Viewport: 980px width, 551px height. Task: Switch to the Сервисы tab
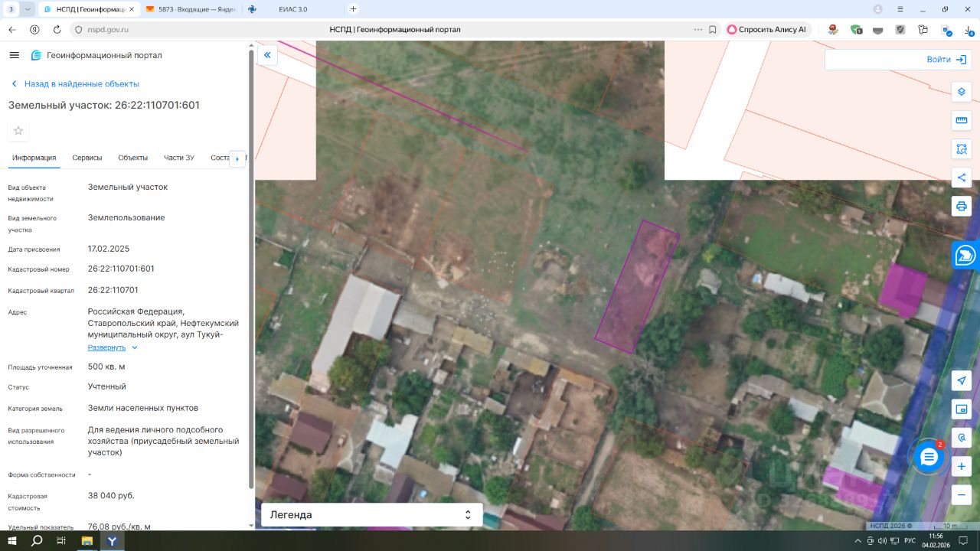point(87,158)
